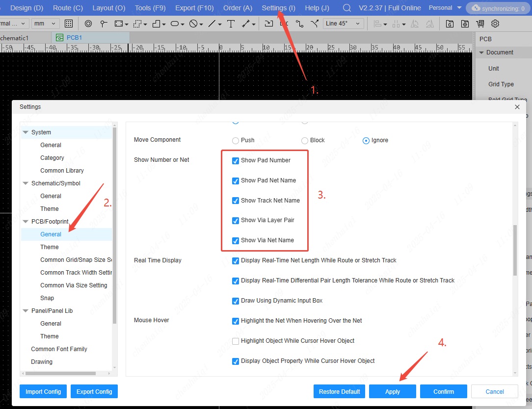532x409 pixels.
Task: Click the grid display toolbar icon
Action: click(x=69, y=24)
